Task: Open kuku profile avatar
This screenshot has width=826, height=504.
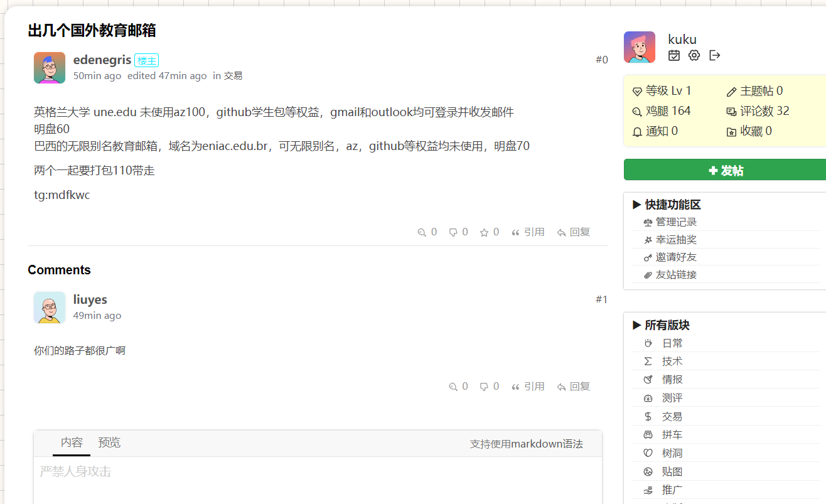Action: [640, 47]
